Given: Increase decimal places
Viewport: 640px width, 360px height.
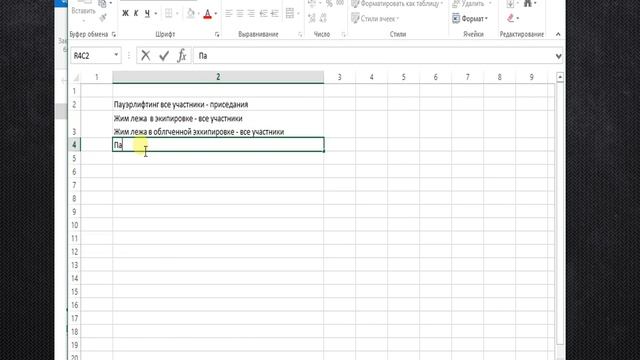Looking at the screenshot, I should [x=312, y=18].
